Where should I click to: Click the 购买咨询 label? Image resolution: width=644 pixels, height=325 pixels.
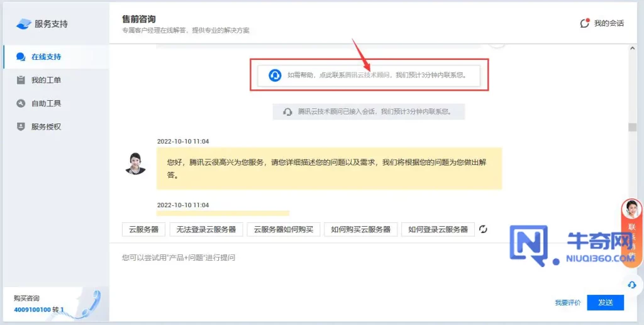pyautogui.click(x=26, y=299)
